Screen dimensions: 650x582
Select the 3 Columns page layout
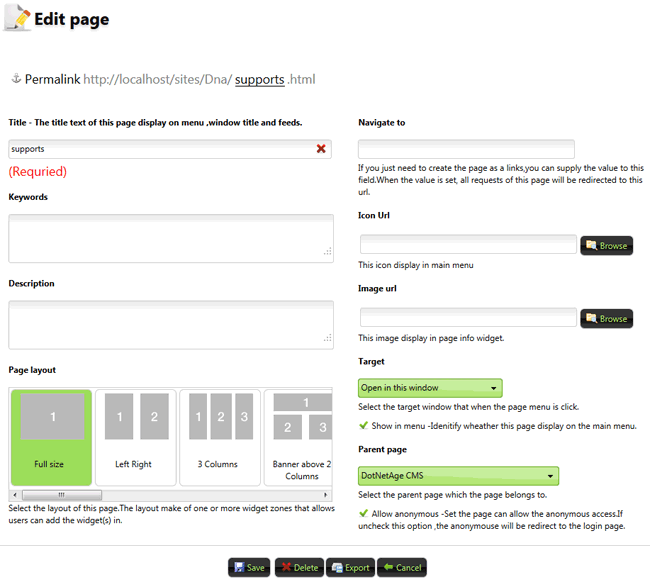click(220, 437)
